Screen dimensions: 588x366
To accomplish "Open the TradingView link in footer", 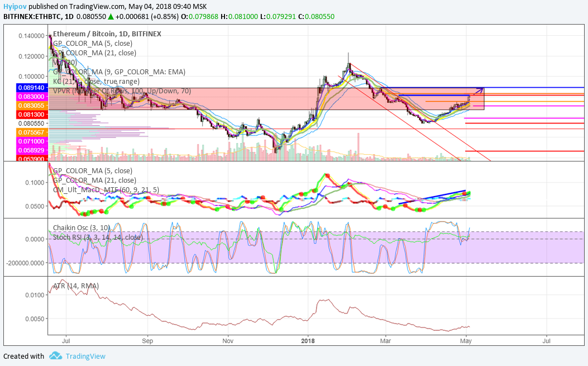I will (x=85, y=357).
